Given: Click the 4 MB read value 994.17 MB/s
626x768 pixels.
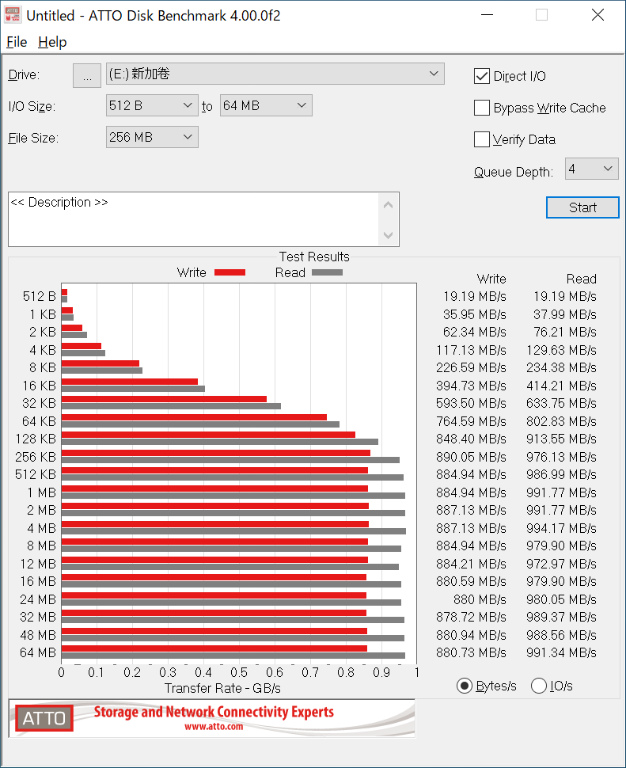Looking at the screenshot, I should click(x=561, y=528).
